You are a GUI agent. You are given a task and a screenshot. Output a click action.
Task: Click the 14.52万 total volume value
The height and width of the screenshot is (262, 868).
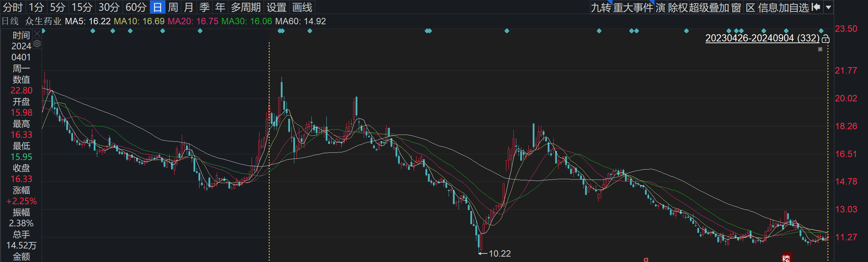[x=21, y=245]
